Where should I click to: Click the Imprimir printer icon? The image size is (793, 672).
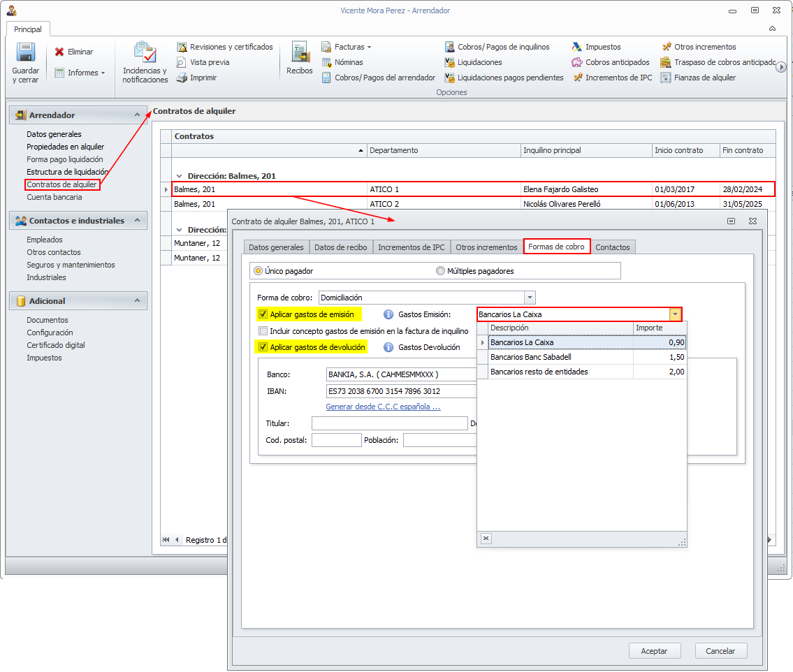(182, 78)
